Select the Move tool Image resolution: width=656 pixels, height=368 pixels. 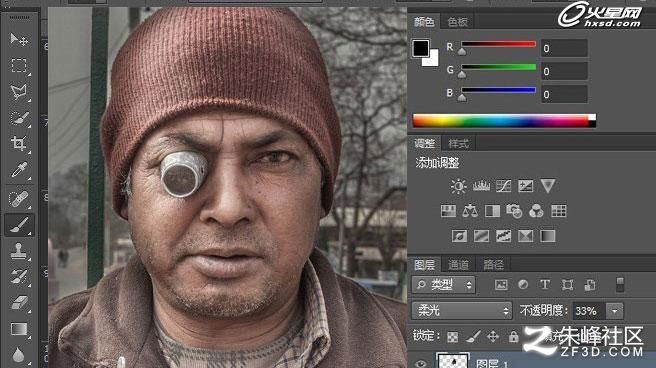(18, 40)
